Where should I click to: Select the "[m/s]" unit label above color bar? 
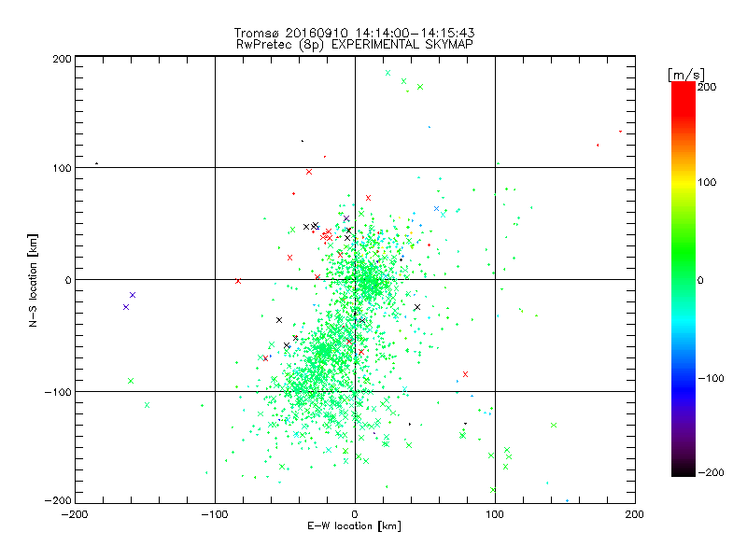tap(686, 75)
